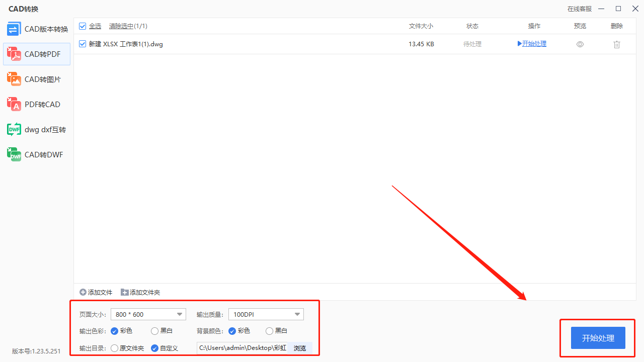Delete the dwg file via trash icon
The image size is (644, 362).
coord(617,44)
